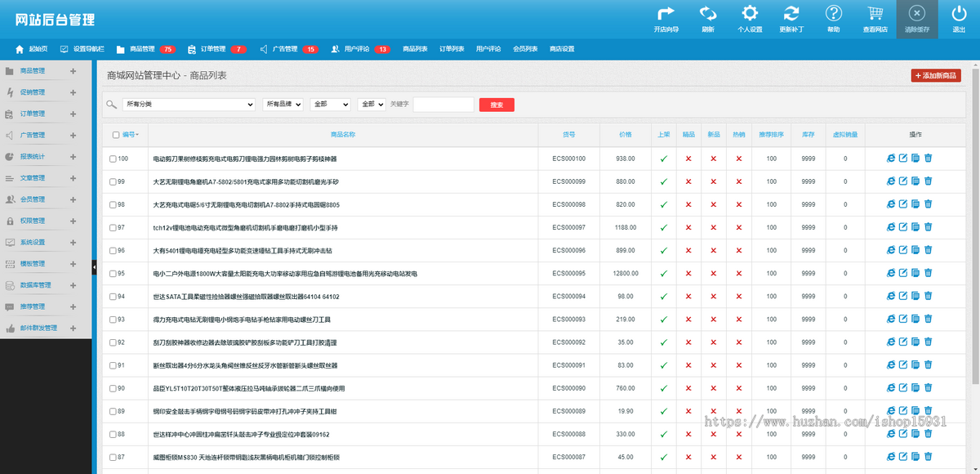Click the edit icon for product 99
Screen dimensions: 980x474
tap(903, 181)
